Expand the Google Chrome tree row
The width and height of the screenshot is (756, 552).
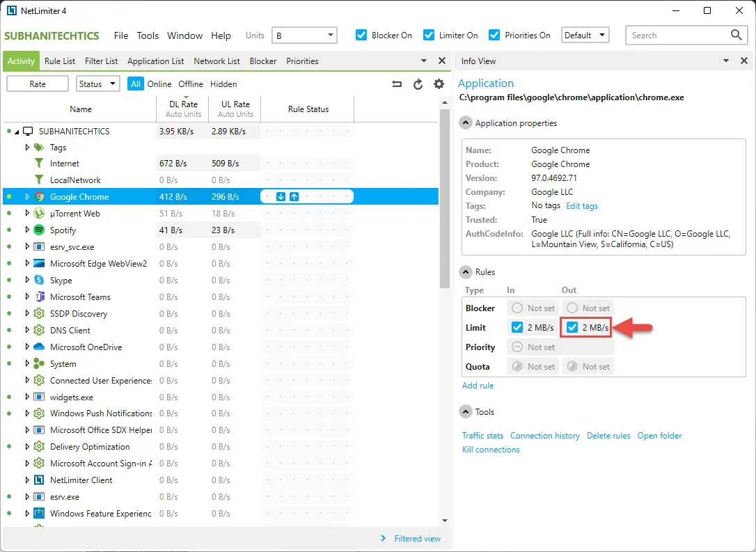pos(27,197)
